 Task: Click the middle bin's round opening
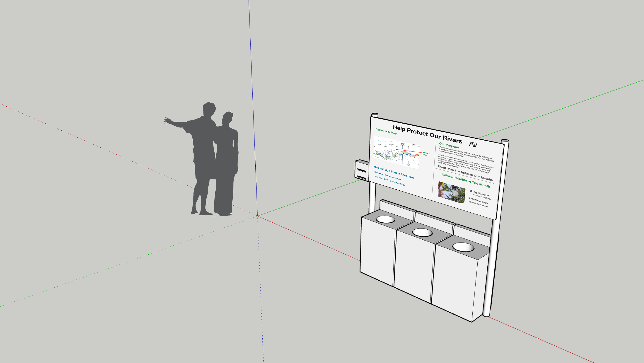coord(422,232)
